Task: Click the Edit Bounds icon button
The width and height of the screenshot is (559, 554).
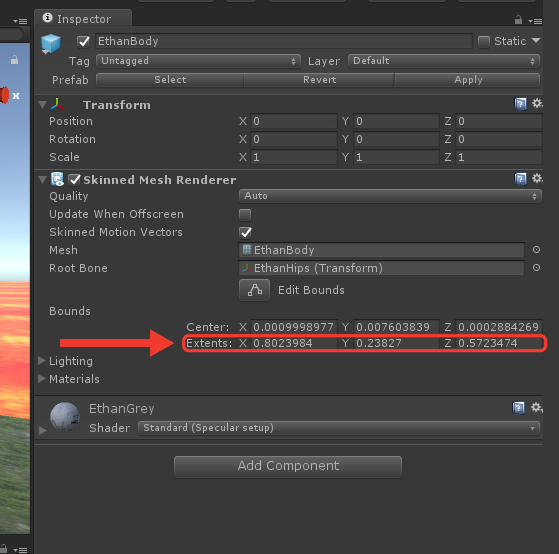Action: (x=255, y=290)
